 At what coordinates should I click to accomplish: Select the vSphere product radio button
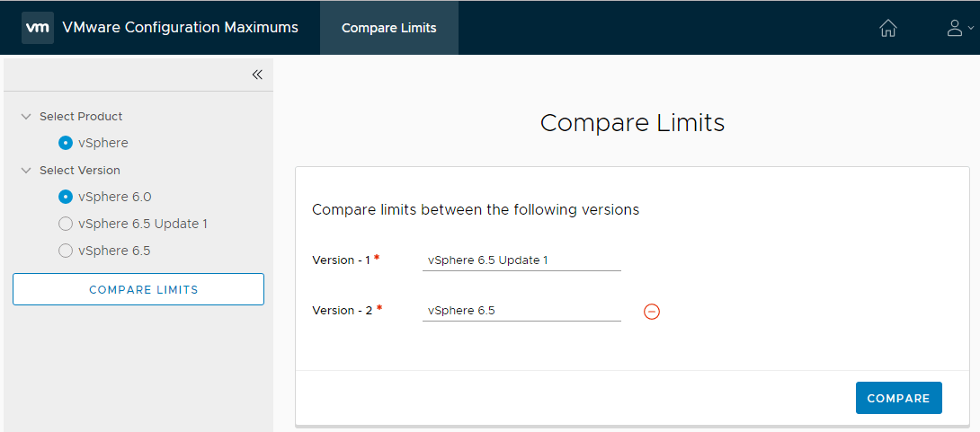[66, 143]
